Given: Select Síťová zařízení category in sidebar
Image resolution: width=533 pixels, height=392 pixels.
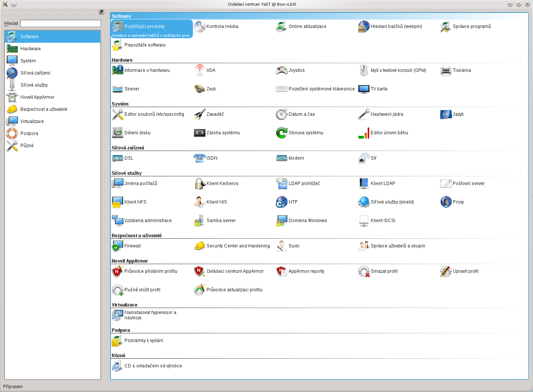Looking at the screenshot, I should pyautogui.click(x=53, y=73).
